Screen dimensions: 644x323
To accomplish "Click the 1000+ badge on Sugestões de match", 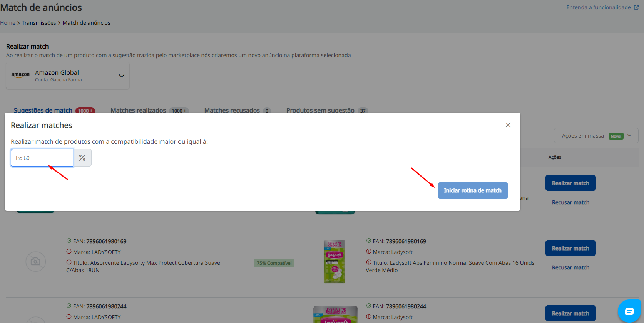I will (85, 111).
